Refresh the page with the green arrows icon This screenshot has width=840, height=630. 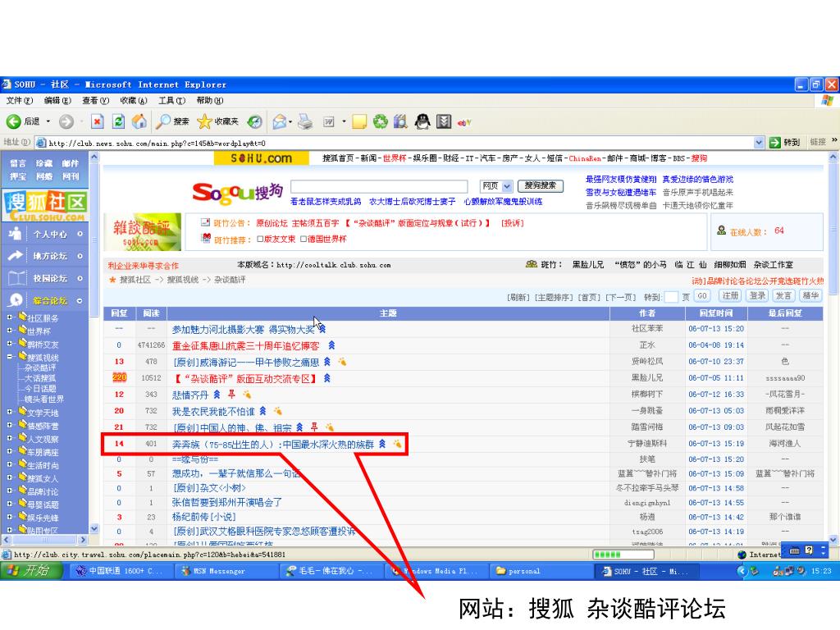click(x=118, y=122)
